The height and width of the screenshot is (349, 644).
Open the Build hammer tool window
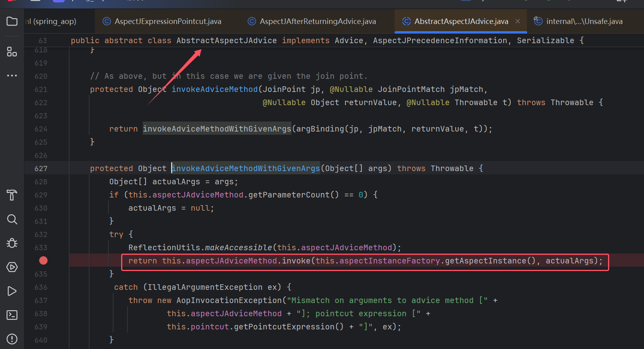click(12, 195)
